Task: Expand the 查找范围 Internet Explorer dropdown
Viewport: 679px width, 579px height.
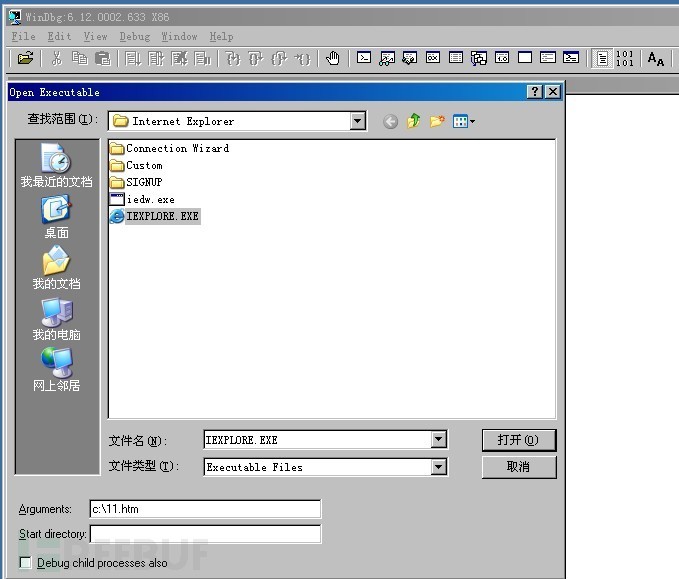Action: pos(358,121)
